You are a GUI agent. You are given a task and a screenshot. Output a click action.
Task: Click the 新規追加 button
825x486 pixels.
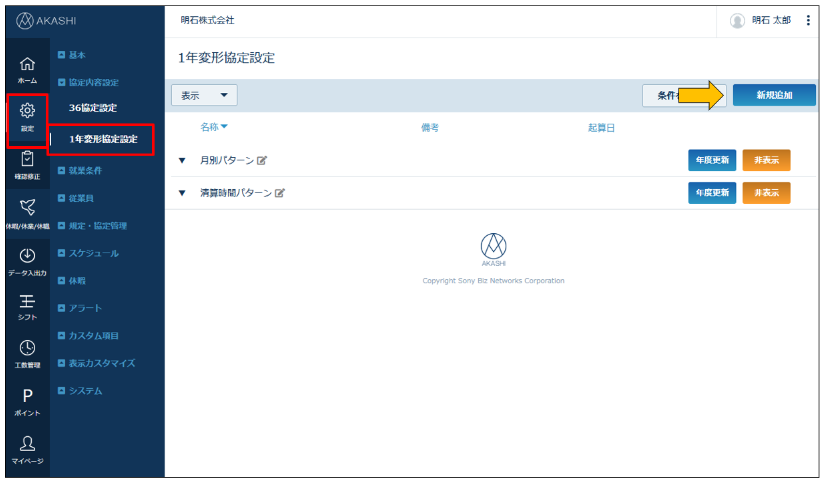tap(774, 95)
